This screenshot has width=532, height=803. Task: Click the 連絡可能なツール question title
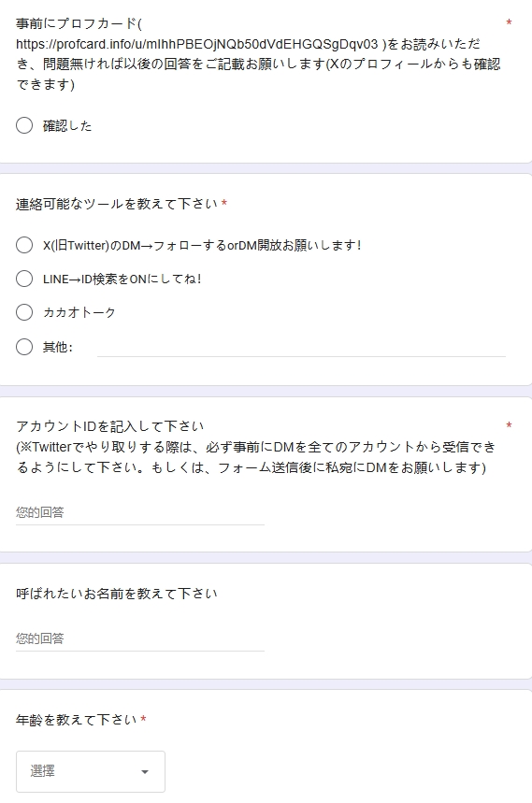[117, 204]
